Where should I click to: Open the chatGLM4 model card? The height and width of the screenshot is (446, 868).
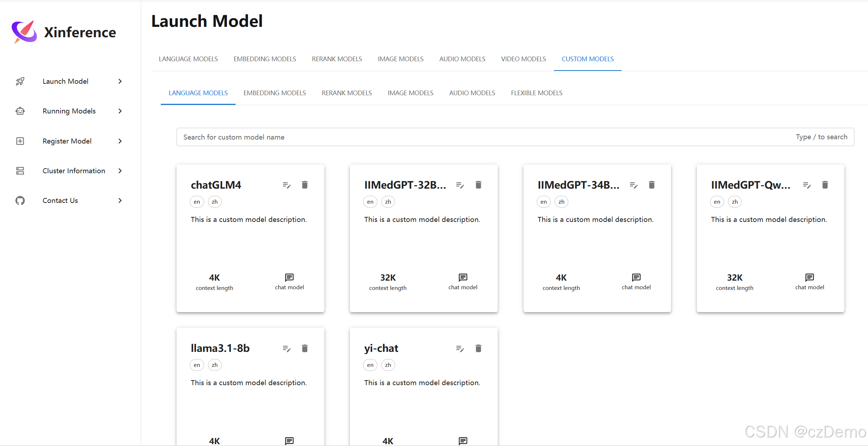[x=250, y=238]
